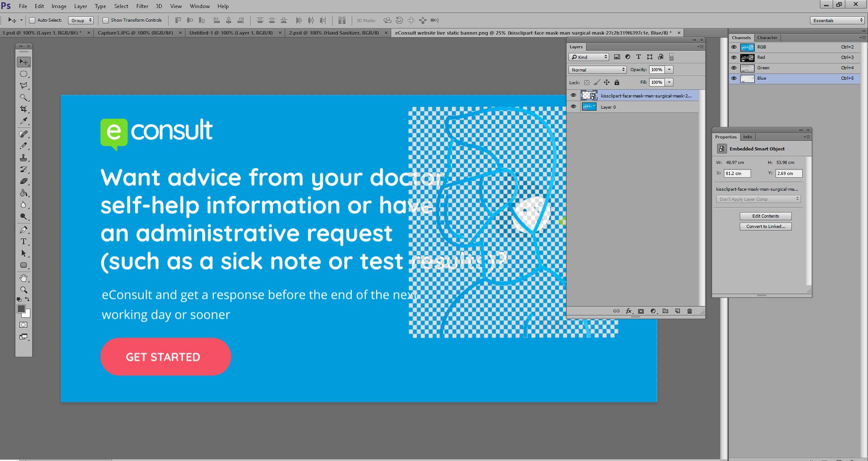Image resolution: width=868 pixels, height=461 pixels.
Task: Select the Hand tool
Action: (24, 278)
